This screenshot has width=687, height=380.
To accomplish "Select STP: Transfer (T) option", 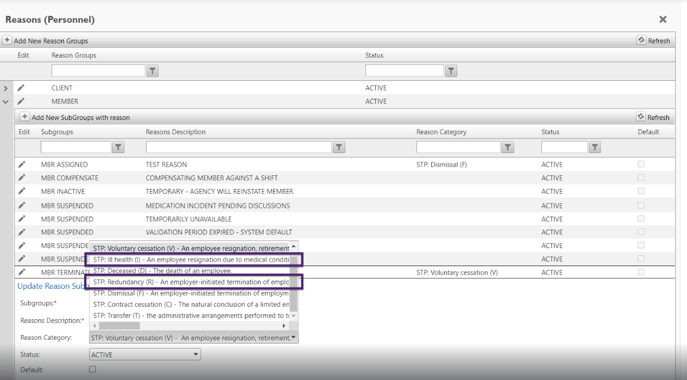I will tap(190, 316).
